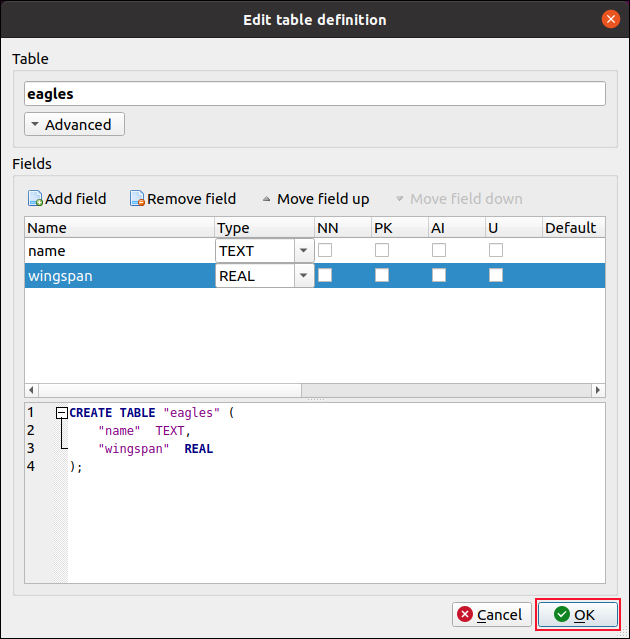Image resolution: width=630 pixels, height=639 pixels.
Task: Click the Add field icon button
Action: [x=66, y=199]
